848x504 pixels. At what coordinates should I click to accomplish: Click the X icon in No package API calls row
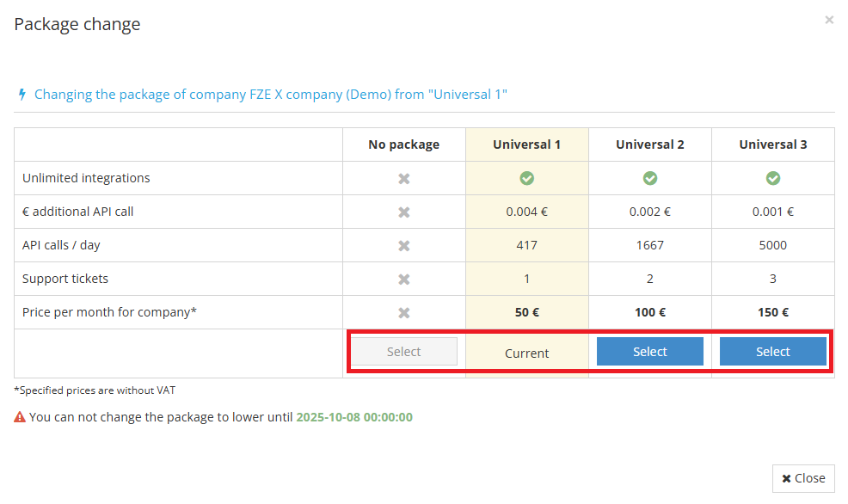(403, 245)
